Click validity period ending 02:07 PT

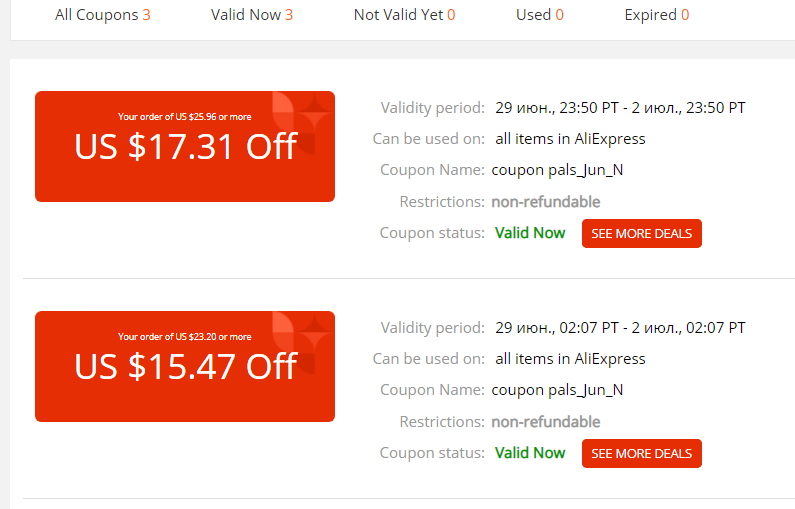tap(620, 328)
